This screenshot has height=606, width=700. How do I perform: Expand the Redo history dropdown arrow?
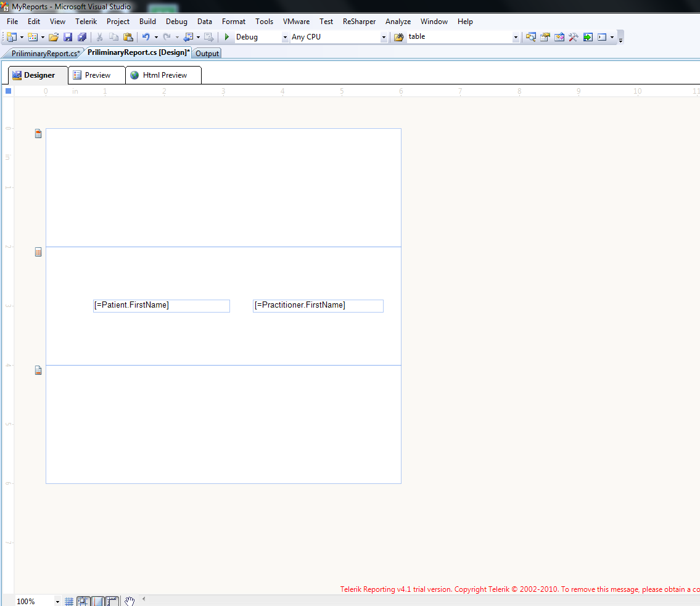tap(177, 38)
